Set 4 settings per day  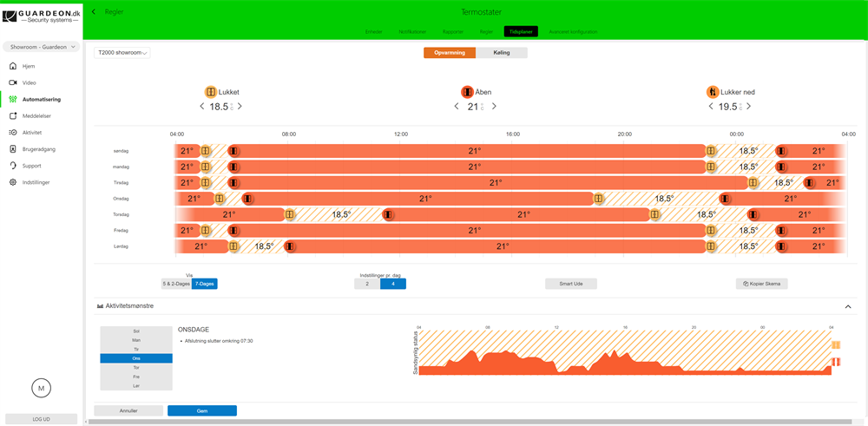(393, 284)
